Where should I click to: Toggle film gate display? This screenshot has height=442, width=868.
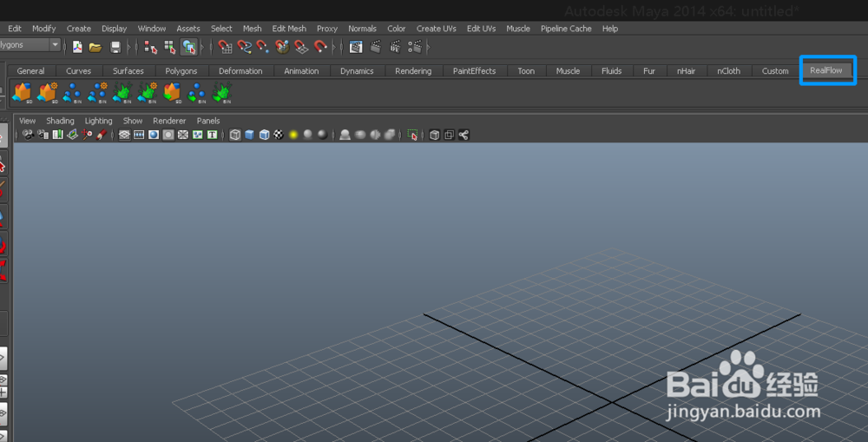[x=139, y=135]
